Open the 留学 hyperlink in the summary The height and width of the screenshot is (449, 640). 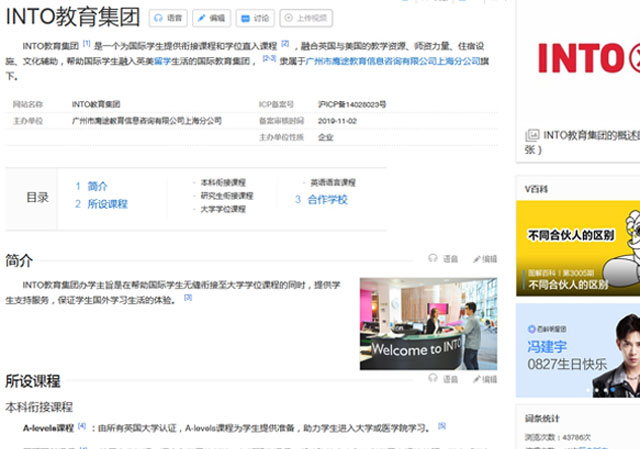162,61
